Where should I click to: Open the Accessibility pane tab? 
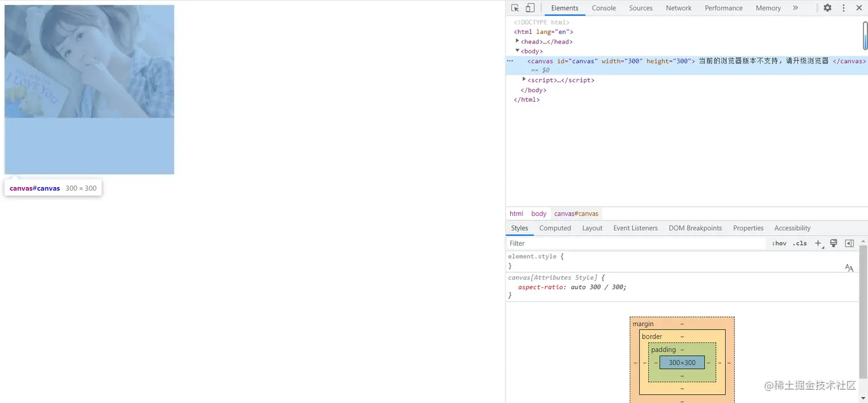[792, 228]
